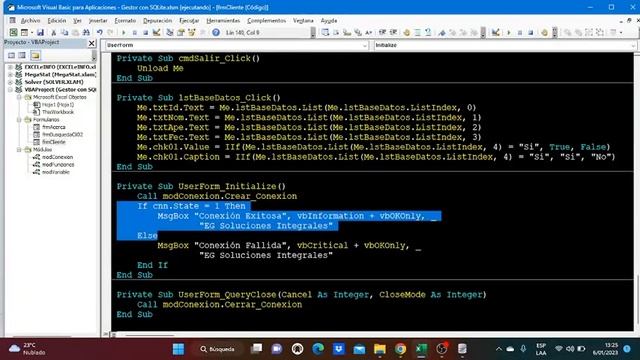The image size is (640, 360).
Task: Open the Initialize procedure dropdown
Action: (633, 45)
